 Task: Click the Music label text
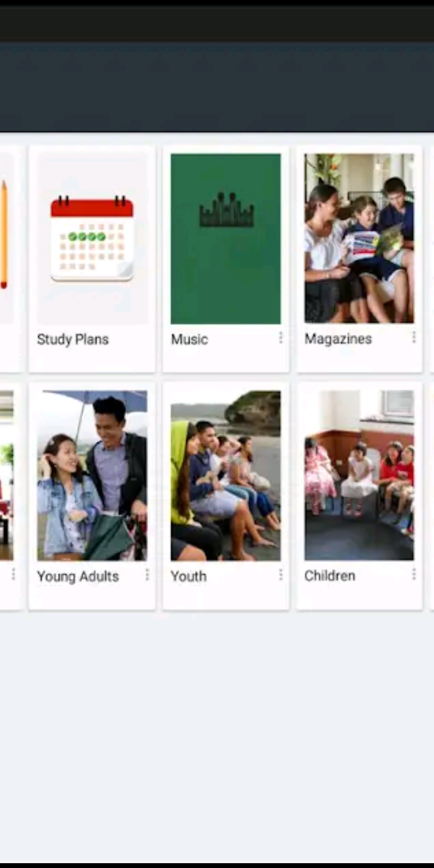pyautogui.click(x=189, y=340)
